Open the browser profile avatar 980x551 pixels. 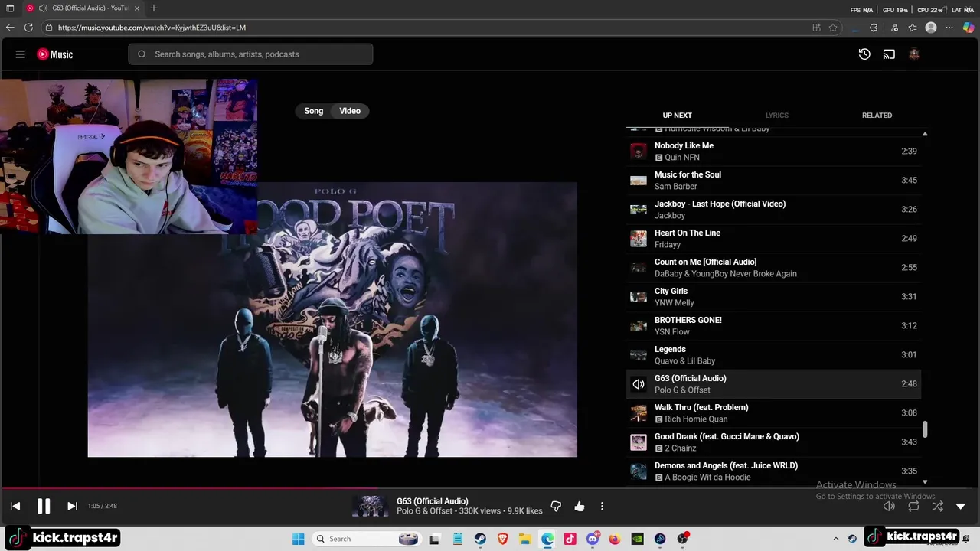pos(931,28)
